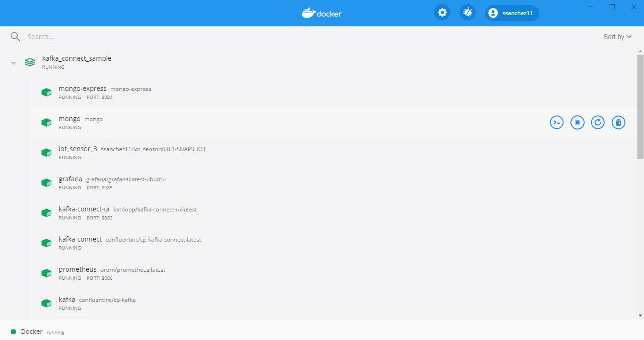This screenshot has height=340, width=644.
Task: Open CLI for the mongo container
Action: [557, 122]
